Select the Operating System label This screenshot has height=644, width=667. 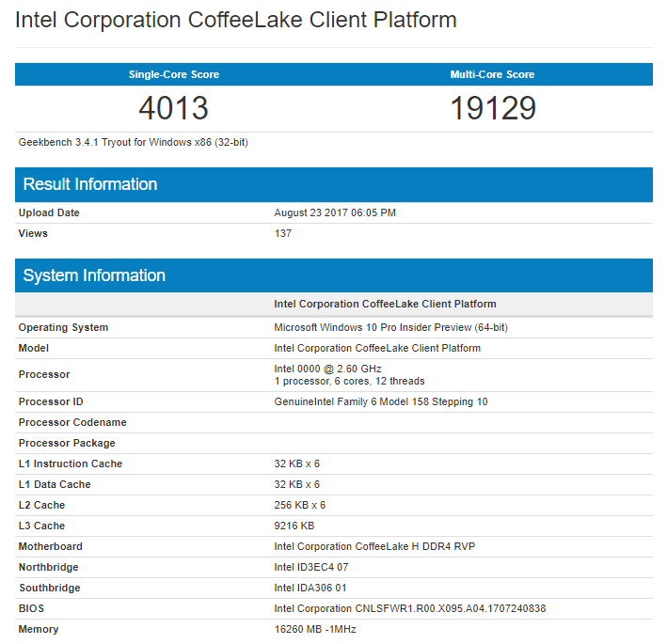(x=63, y=327)
